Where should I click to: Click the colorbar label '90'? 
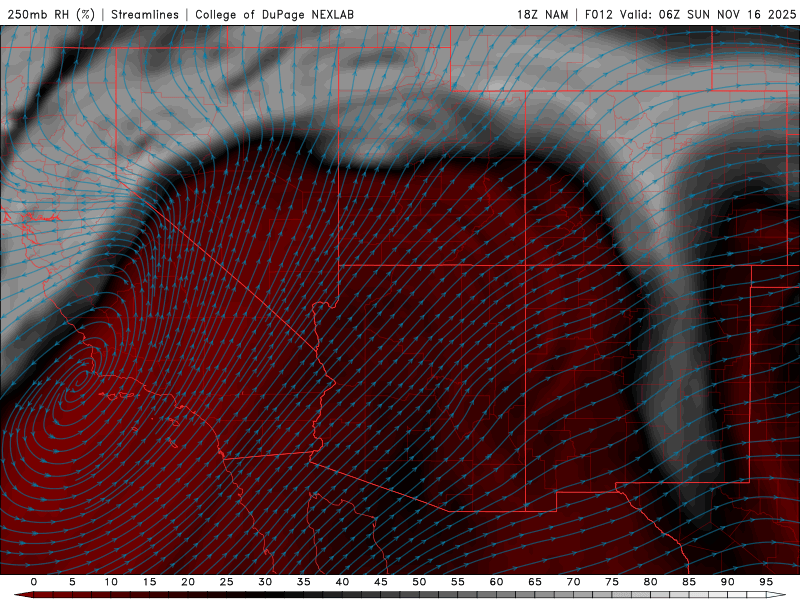pos(727,582)
